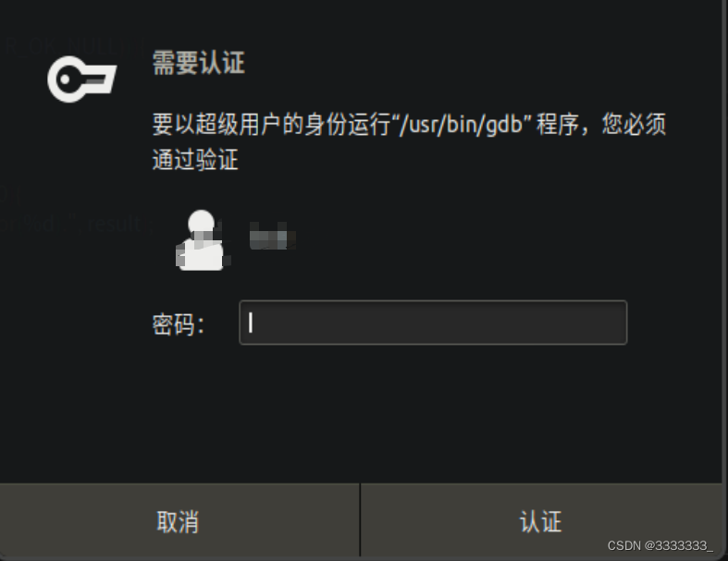Click the 程序 word after gdb path

tap(558, 125)
